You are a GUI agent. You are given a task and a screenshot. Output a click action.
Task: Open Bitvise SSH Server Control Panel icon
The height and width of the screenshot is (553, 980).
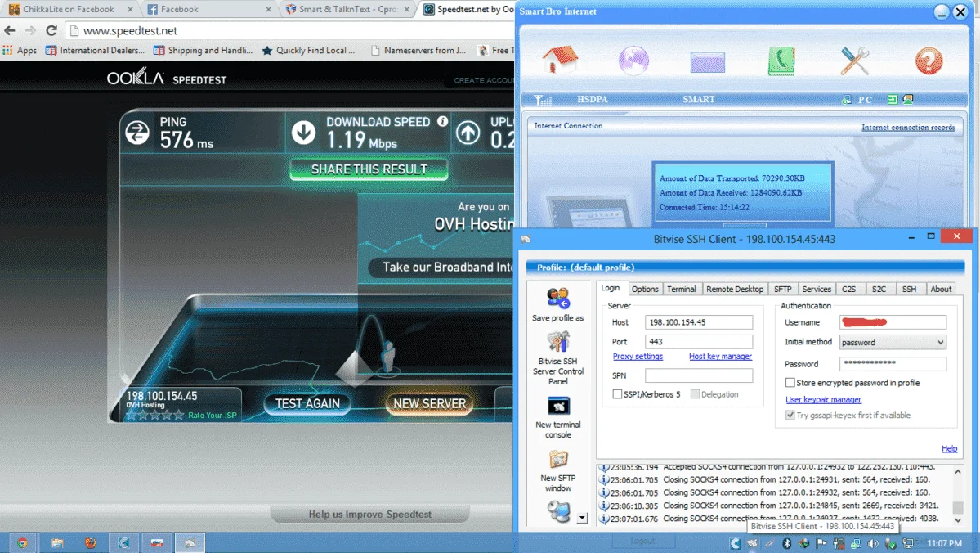(x=558, y=342)
